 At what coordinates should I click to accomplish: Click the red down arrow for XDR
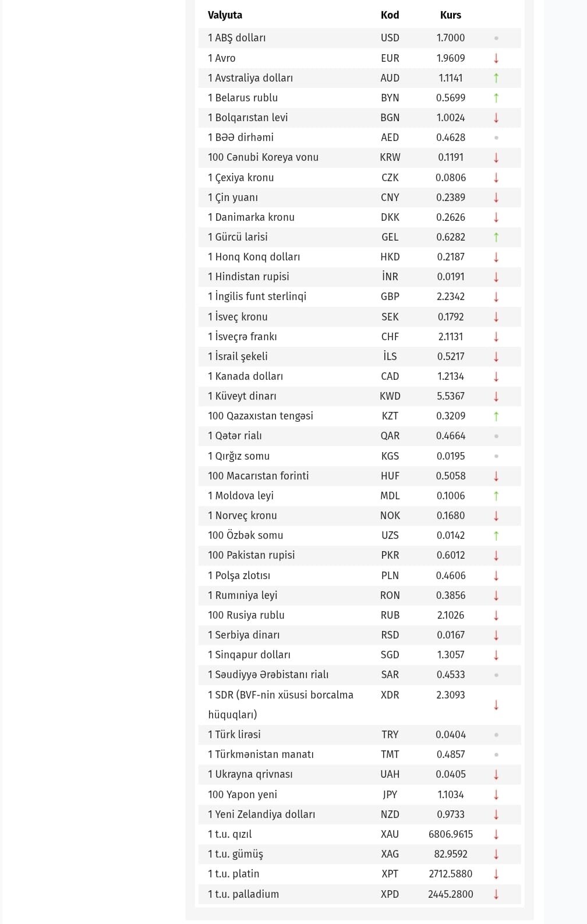click(x=496, y=705)
